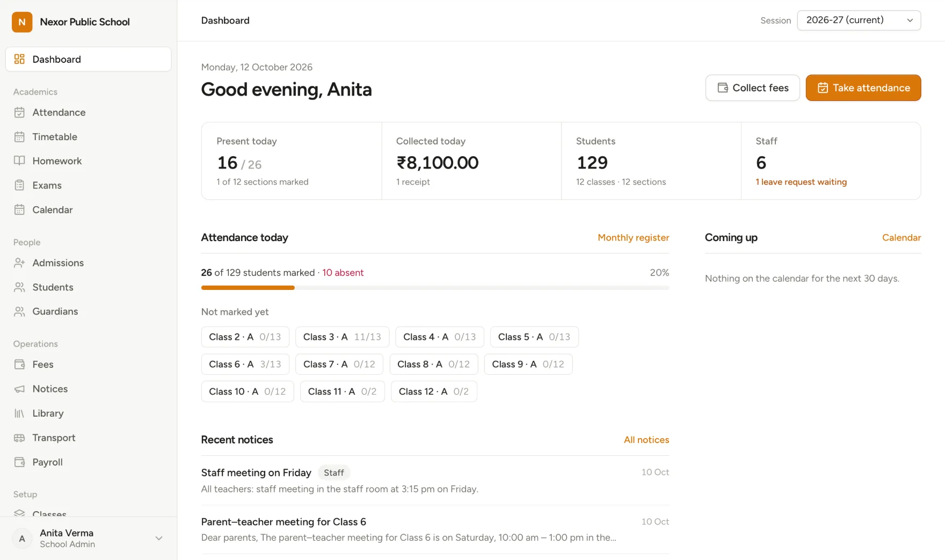Open the Monthly register link
Image resolution: width=945 pixels, height=560 pixels.
pos(634,238)
